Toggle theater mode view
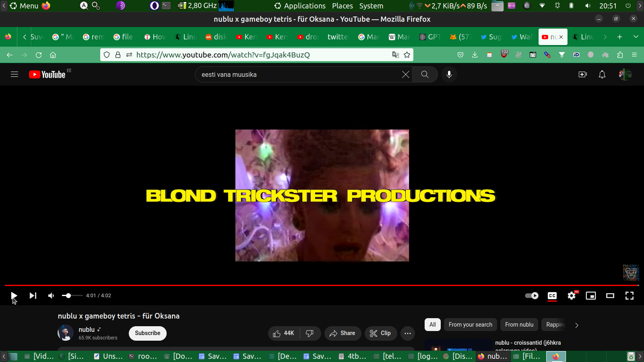Viewport: 644px width, 362px height. click(x=610, y=296)
